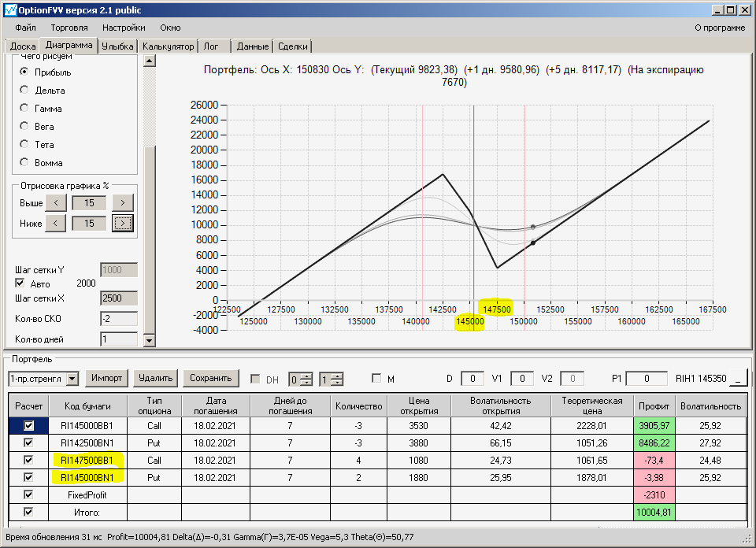Toggle the DH checkbox
The image size is (756, 548).
tap(255, 379)
